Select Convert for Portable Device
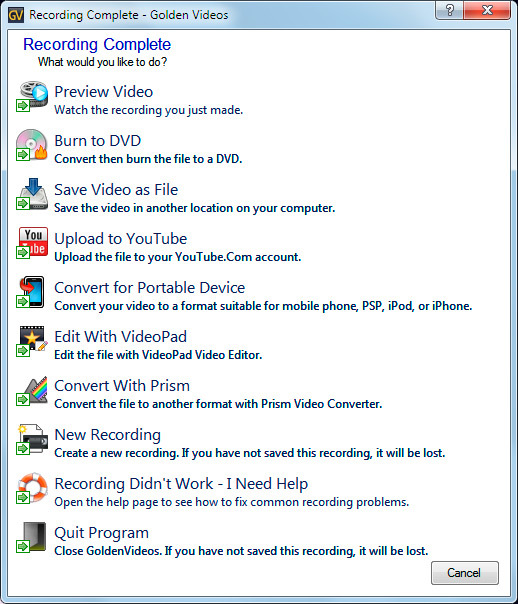The height and width of the screenshot is (604, 518). [x=149, y=288]
